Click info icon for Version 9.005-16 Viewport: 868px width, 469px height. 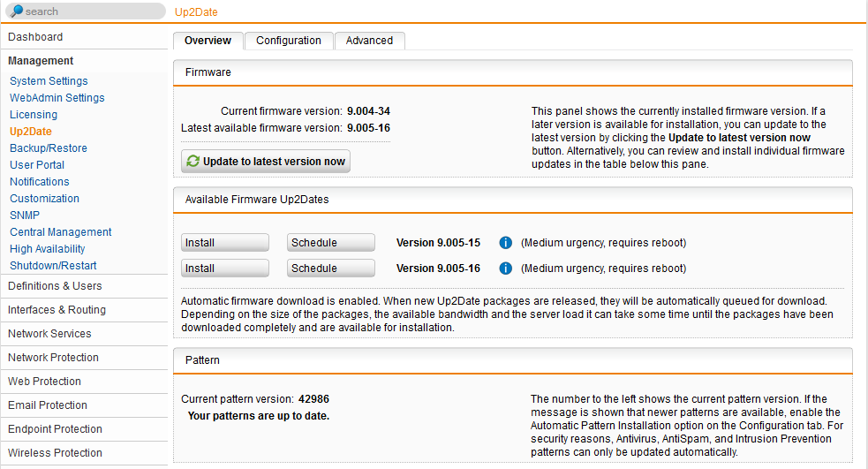(x=506, y=269)
